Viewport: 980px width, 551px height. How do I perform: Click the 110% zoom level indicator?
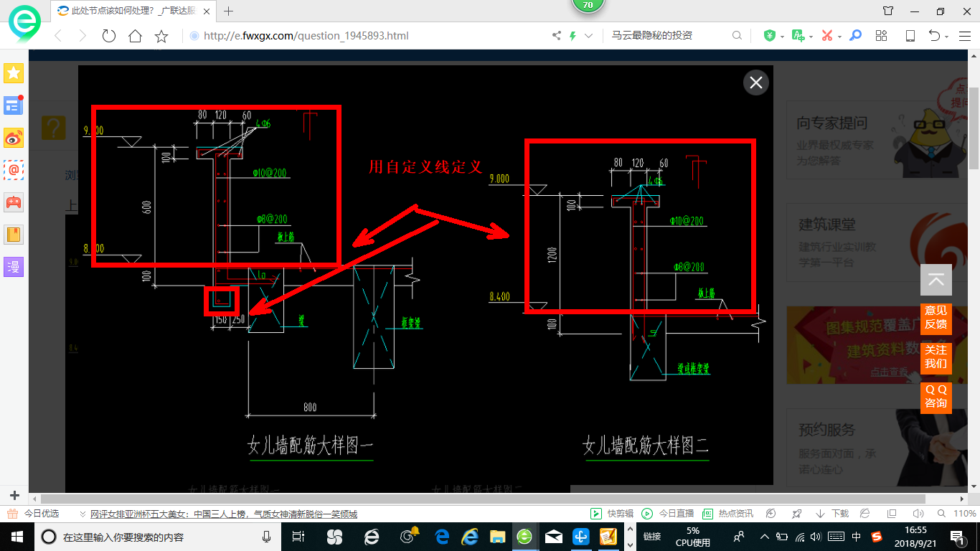(958, 514)
